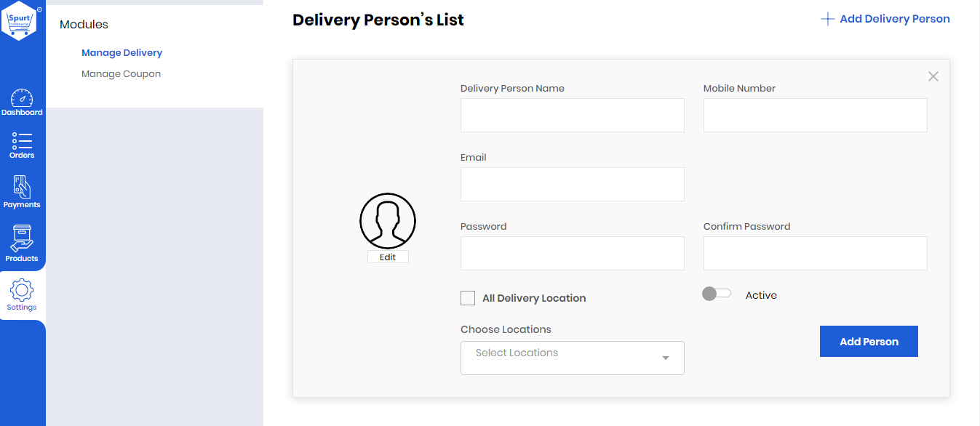Click the Add Delivery Person link
Viewport: 980px width, 426px height.
[x=895, y=19]
